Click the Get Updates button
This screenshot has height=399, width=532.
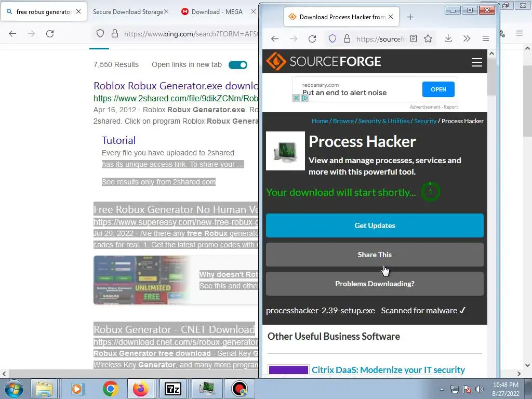375,225
